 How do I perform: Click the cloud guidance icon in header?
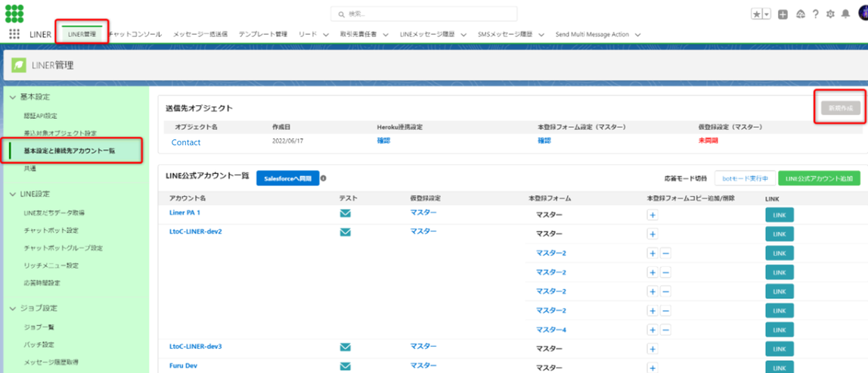[801, 14]
